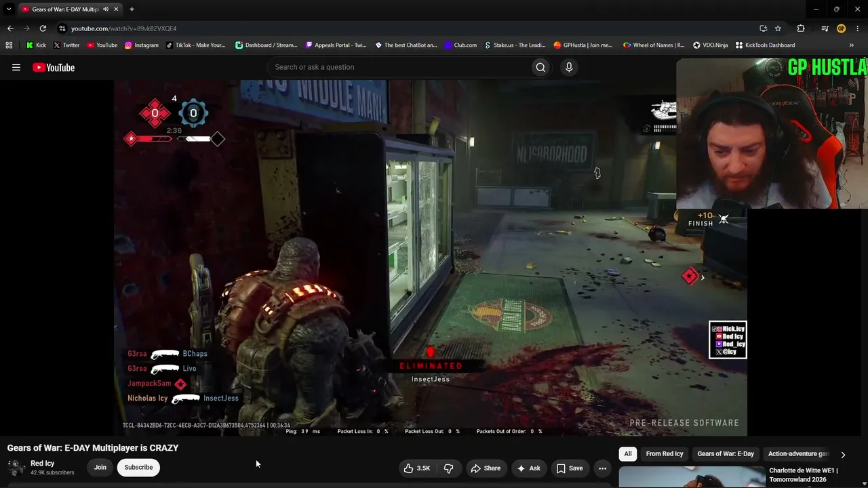The height and width of the screenshot is (488, 868).
Task: Select the Action-adventure games chip
Action: click(x=798, y=454)
